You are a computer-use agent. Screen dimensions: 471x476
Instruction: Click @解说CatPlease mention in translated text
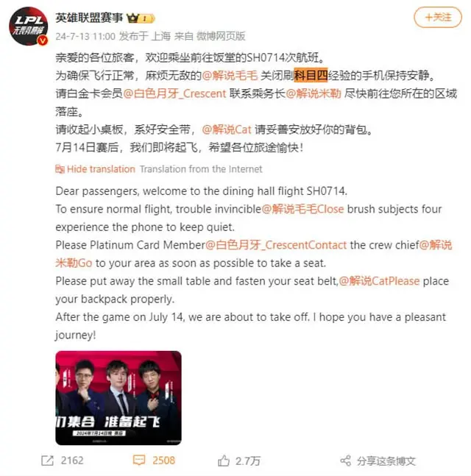(x=379, y=281)
